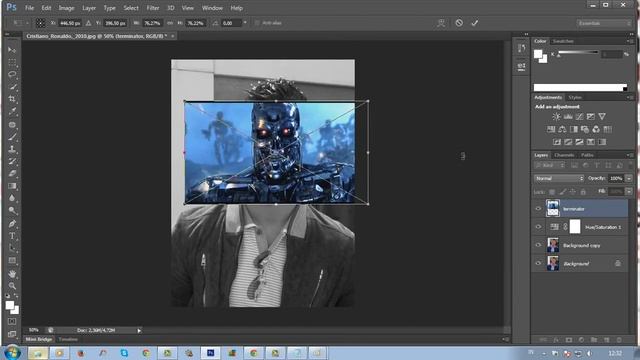Toggle the lock all layer option
The width and height of the screenshot is (640, 360).
(583, 192)
